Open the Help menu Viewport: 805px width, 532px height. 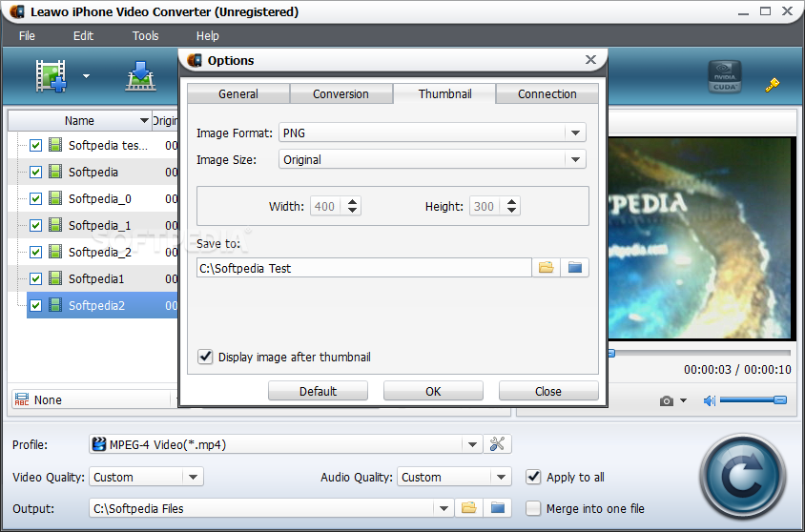[207, 36]
